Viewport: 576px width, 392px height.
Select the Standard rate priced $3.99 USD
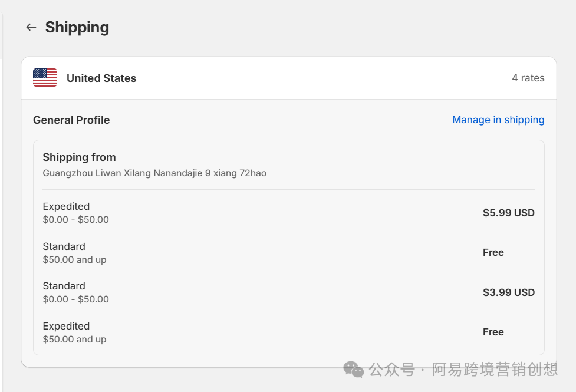click(64, 286)
